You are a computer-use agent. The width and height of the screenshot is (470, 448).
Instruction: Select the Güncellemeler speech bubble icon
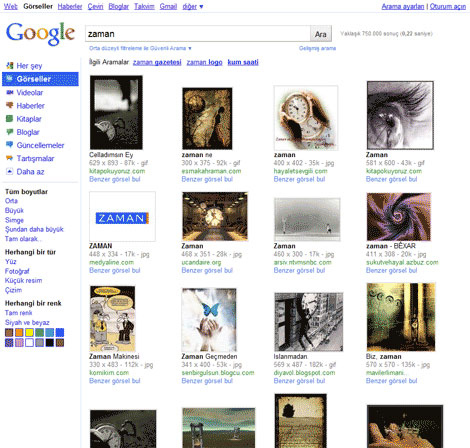(x=10, y=145)
